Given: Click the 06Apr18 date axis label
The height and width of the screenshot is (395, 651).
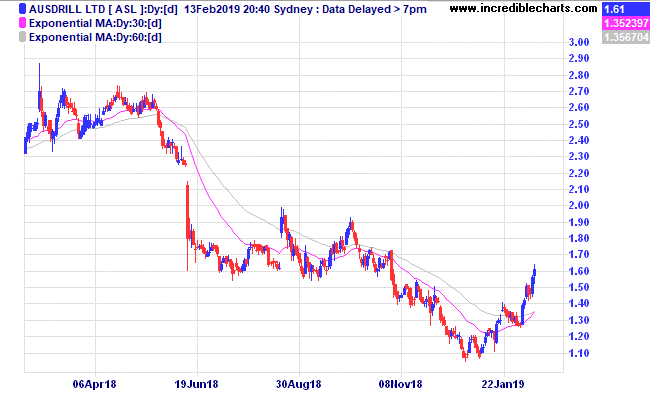Looking at the screenshot, I should pyautogui.click(x=95, y=384).
